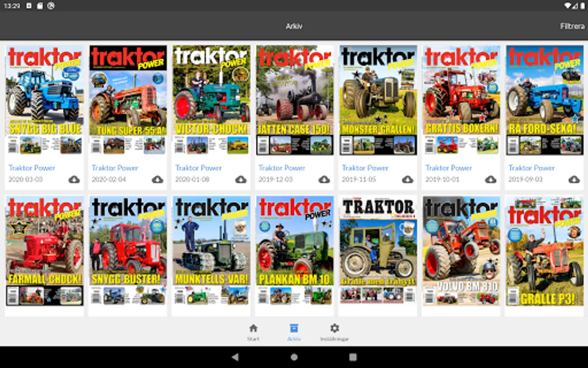Download the 2020-03-03 Traktor Power issue
The height and width of the screenshot is (368, 588).
pos(74,180)
